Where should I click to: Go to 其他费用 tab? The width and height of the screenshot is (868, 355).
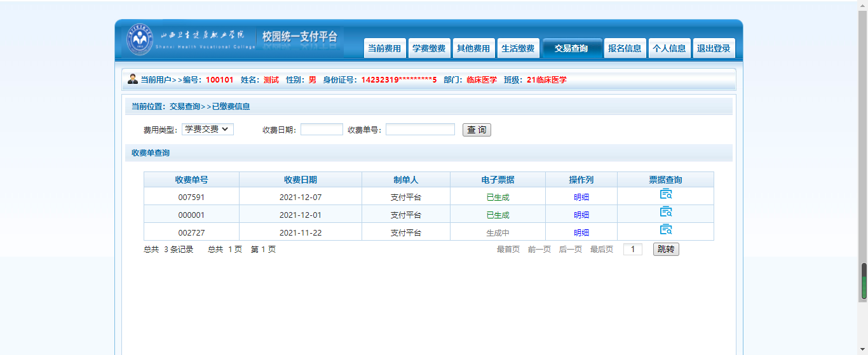(x=473, y=48)
